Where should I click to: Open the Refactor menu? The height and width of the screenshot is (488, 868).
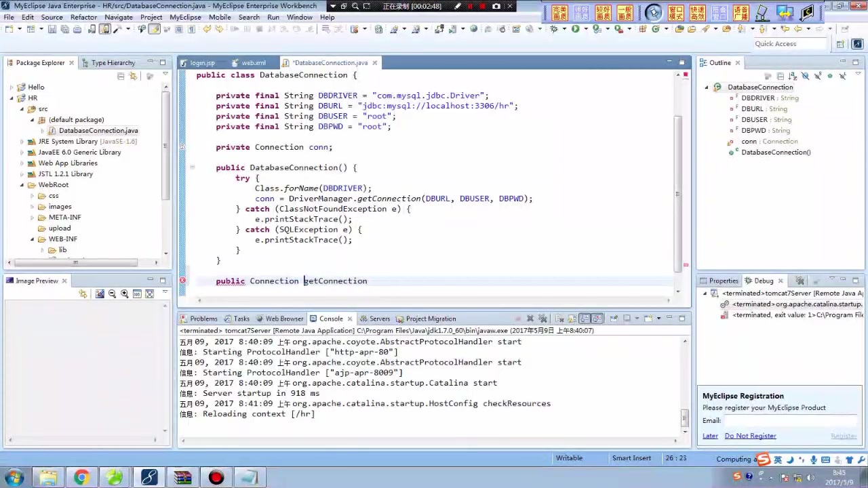point(83,17)
